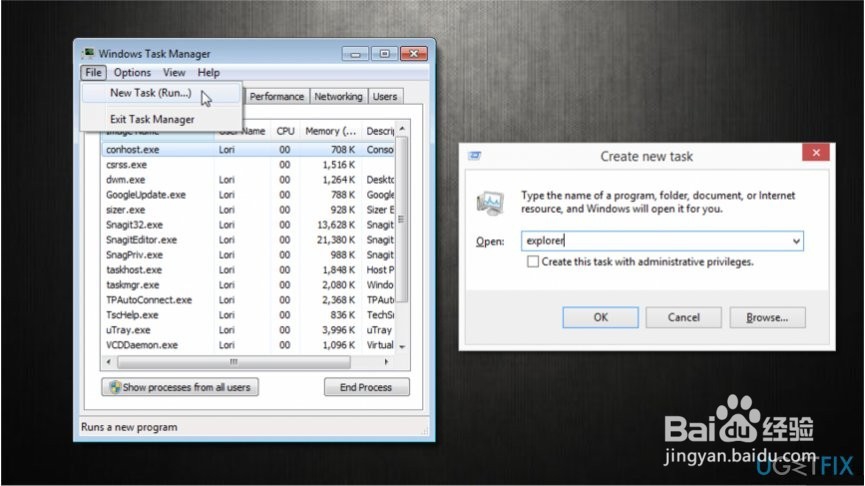Choose Exit Task Manager menu item
Viewport: 865px width, 486px height.
coord(162,119)
